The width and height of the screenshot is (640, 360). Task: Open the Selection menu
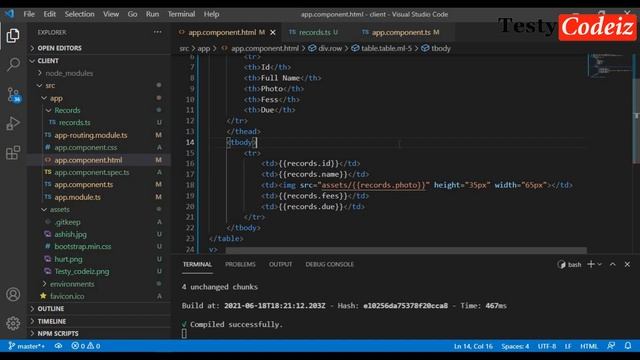(80, 14)
